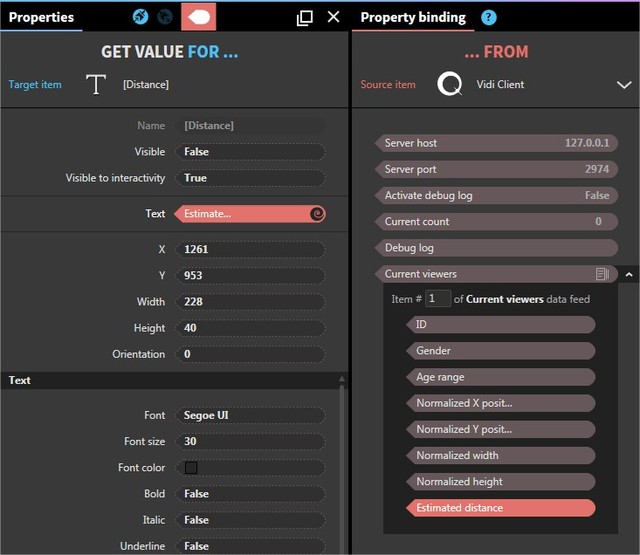This screenshot has width=640, height=555.
Task: Click the data feed icon on Current viewers
Action: point(602,274)
